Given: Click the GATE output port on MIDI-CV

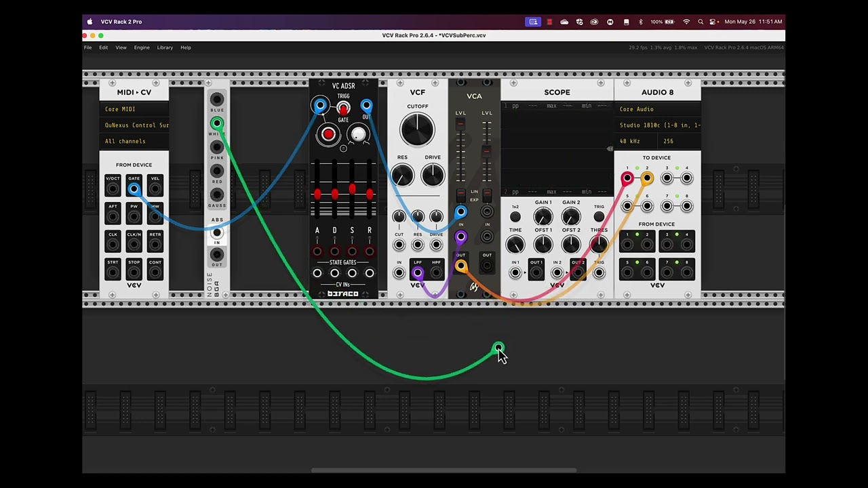Looking at the screenshot, I should click(x=134, y=188).
